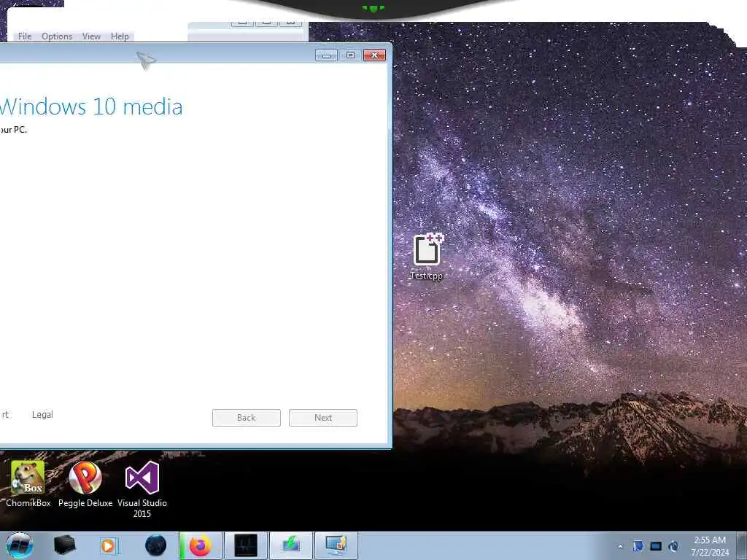The image size is (747, 560).
Task: Select the Peggle Deluxe desktop shortcut
Action: coord(85,484)
